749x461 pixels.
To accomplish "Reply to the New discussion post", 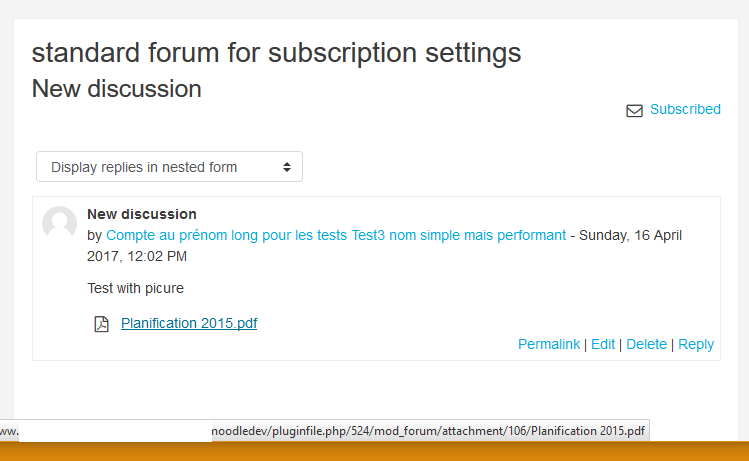I will [696, 344].
